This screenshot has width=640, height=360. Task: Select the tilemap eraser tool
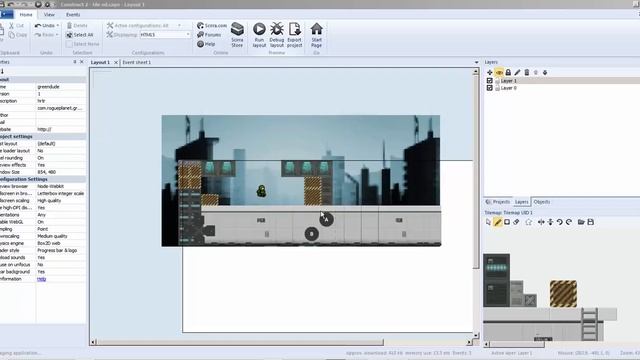516,222
